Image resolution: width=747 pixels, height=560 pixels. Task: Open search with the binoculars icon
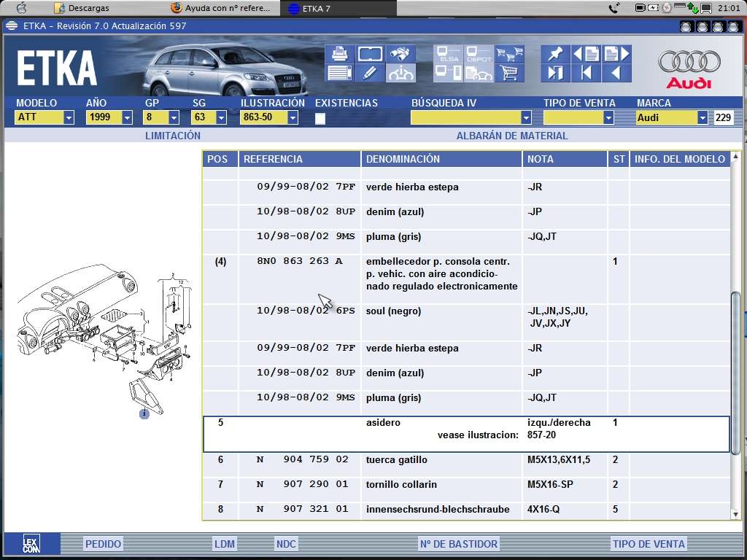(400, 54)
